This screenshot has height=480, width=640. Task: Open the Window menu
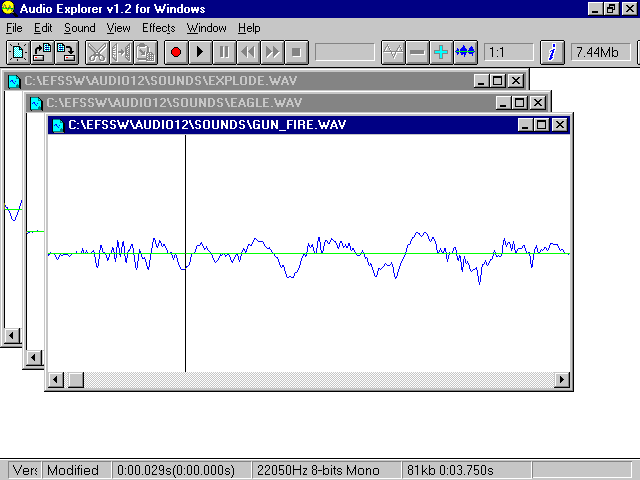[207, 28]
